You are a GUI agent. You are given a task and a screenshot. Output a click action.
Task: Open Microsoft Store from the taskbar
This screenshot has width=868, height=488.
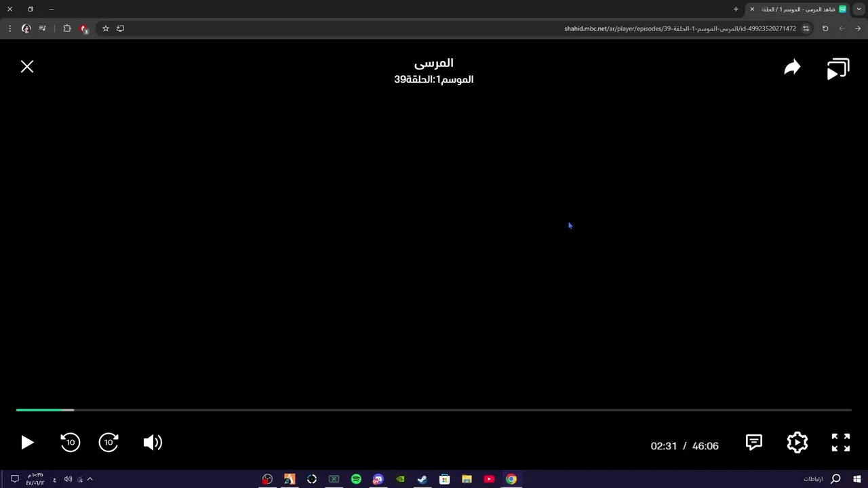(445, 479)
